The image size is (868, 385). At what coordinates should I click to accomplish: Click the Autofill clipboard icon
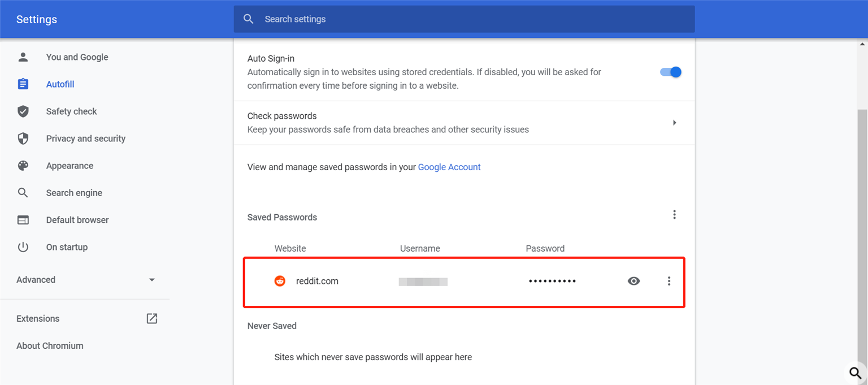(x=23, y=84)
